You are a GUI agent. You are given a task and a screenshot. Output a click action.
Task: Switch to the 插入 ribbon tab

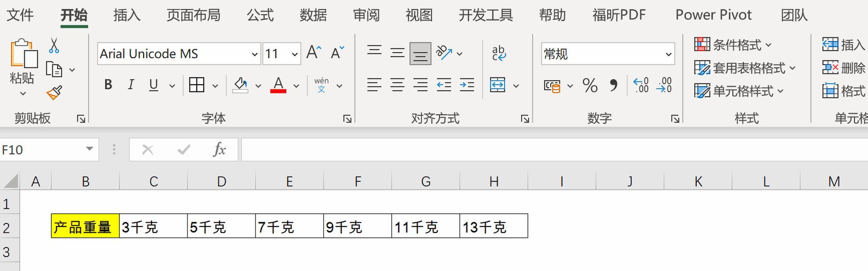127,15
